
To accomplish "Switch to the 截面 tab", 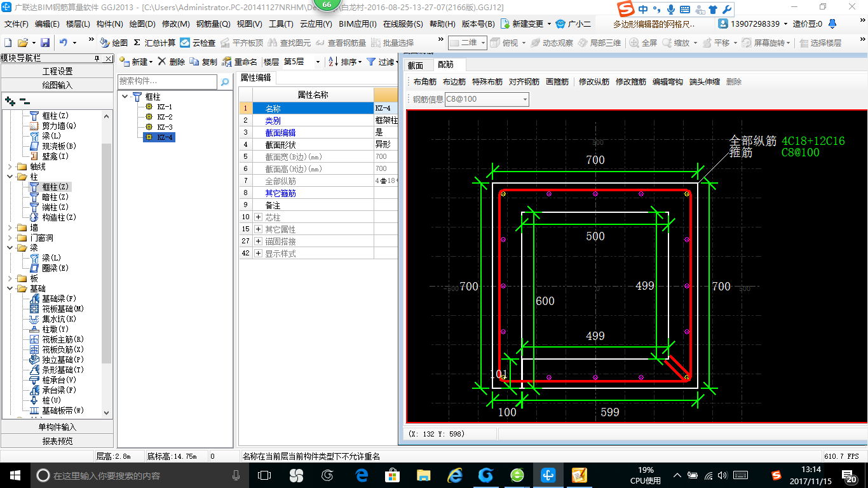I will point(416,65).
